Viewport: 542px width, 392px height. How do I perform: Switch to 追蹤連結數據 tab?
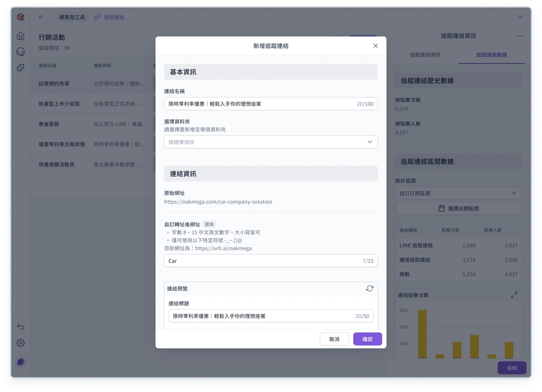pyautogui.click(x=492, y=55)
